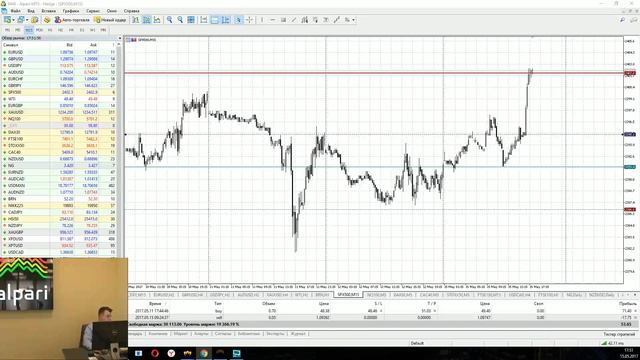This screenshot has width=640, height=360.
Task: Select SPX500 row in Market Watch
Action: click(60, 92)
